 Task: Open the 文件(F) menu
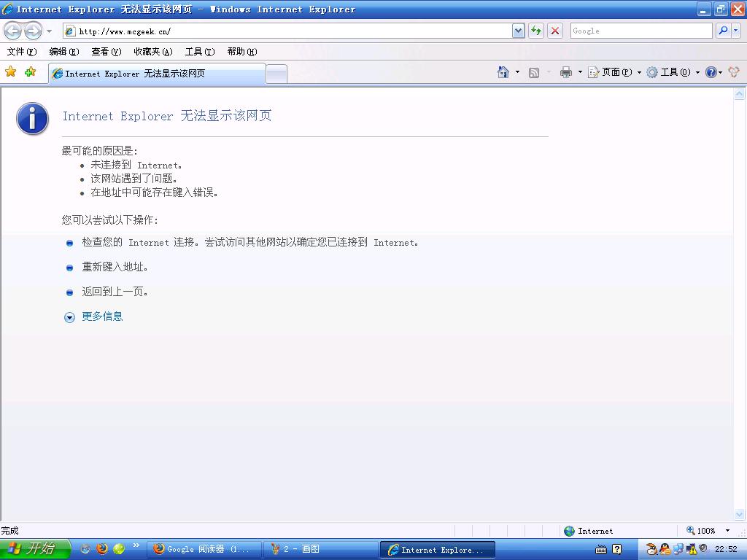22,52
